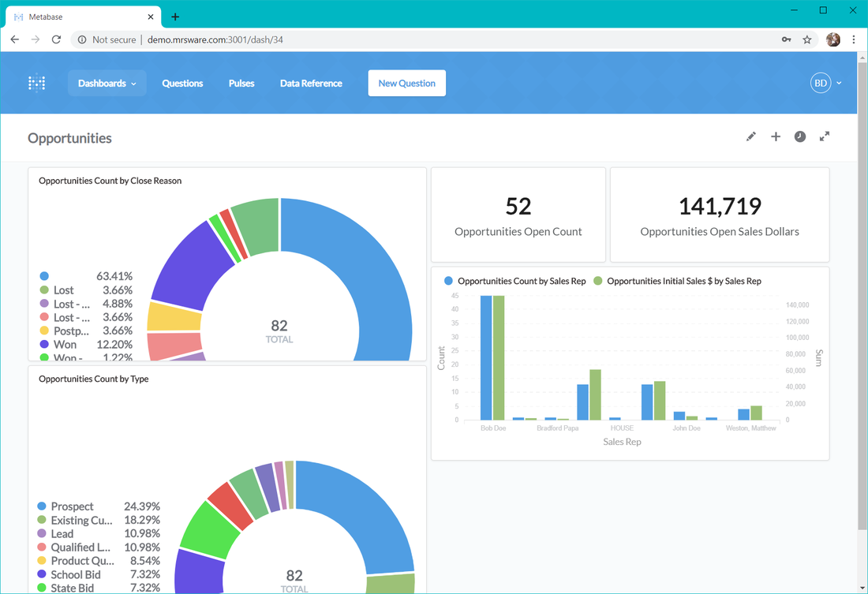Open the Opportunities Open Count card
The width and height of the screenshot is (868, 594).
pyautogui.click(x=518, y=215)
